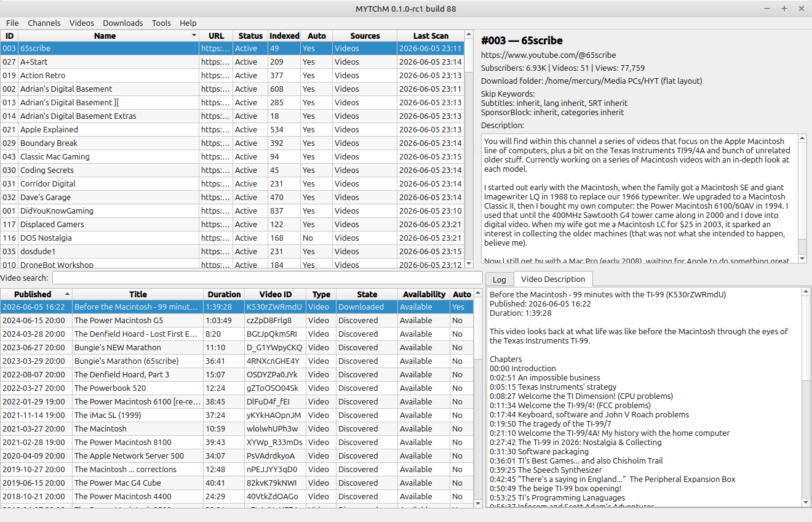Click the Availability column header
The image size is (812, 522).
(424, 294)
